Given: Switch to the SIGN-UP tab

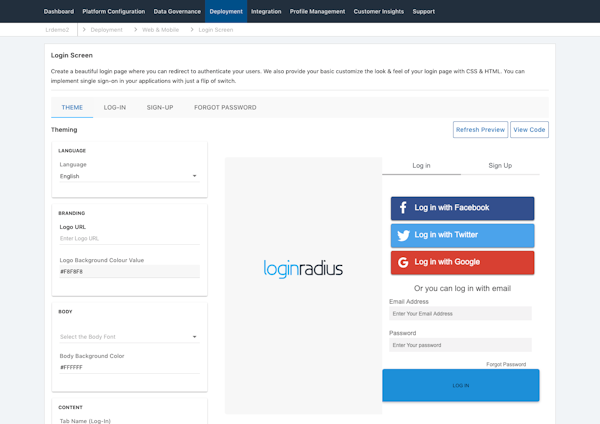Looking at the screenshot, I should tap(160, 108).
